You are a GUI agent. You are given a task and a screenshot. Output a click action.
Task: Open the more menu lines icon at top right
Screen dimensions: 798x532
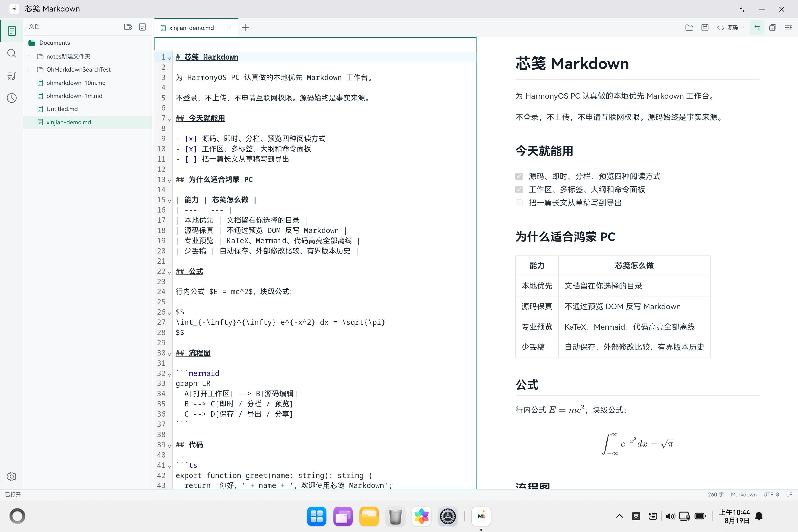(788, 27)
